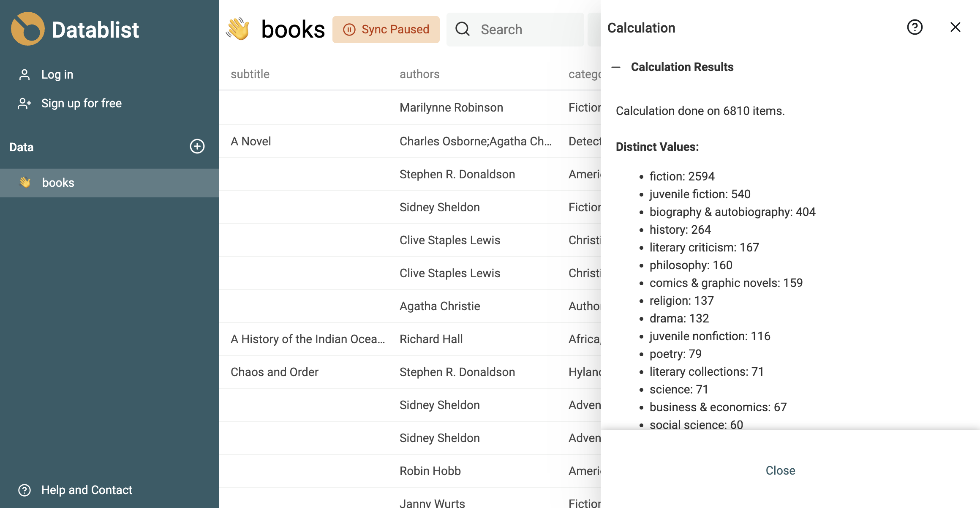Click the Log in link
The image size is (980, 508).
tap(57, 74)
